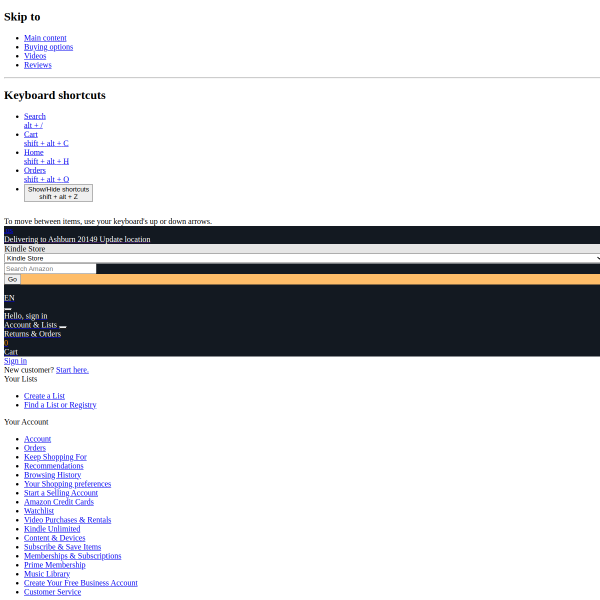Click the Show/Hide shortcuts button
Image resolution: width=600 pixels, height=600 pixels.
(59, 193)
